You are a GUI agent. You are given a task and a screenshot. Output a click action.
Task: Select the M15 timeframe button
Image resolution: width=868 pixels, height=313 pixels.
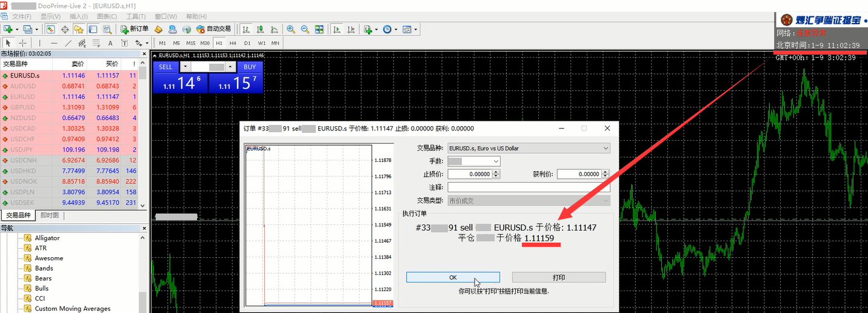tap(190, 43)
